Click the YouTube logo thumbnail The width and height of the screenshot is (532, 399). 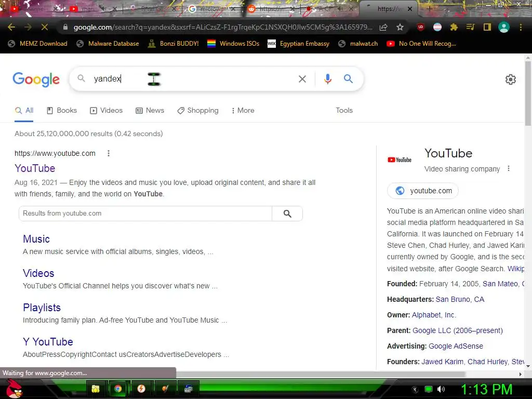point(400,160)
